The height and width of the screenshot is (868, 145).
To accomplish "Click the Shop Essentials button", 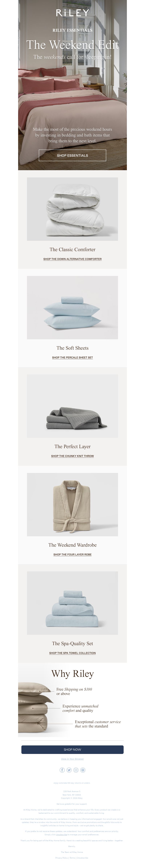I will [72, 155].
